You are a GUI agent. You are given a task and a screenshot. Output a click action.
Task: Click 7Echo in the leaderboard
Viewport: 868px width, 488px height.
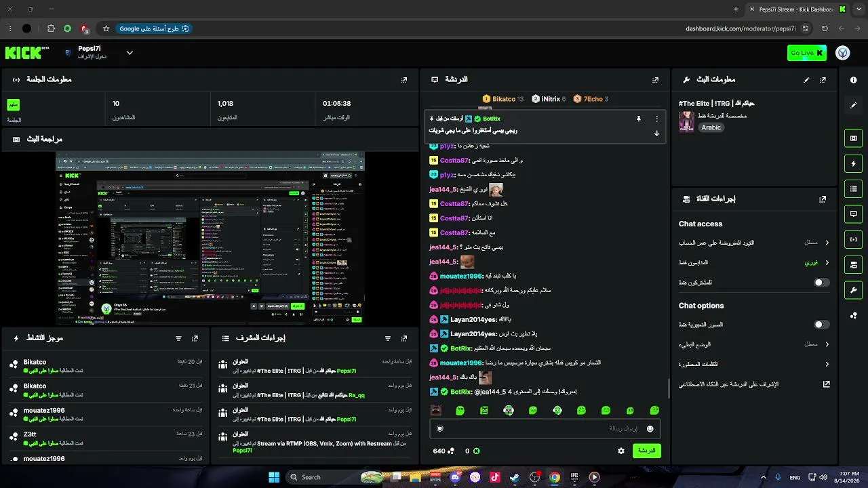click(591, 99)
